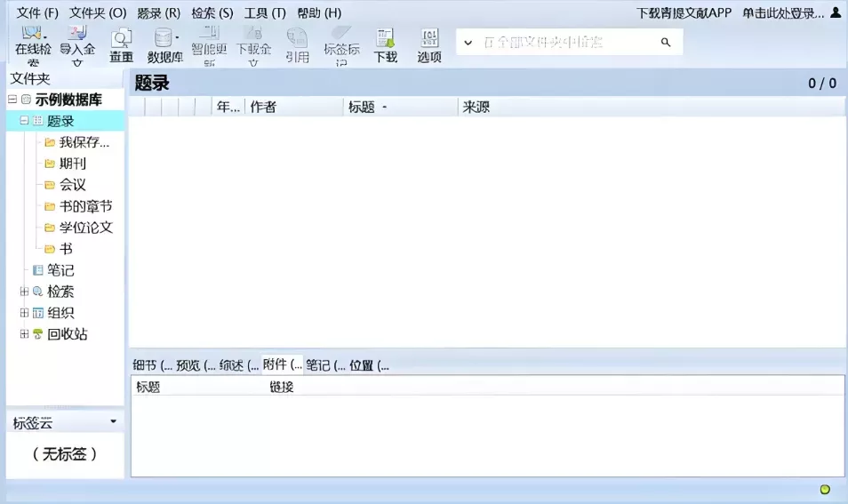Switch to the 预览 preview tab
Viewport: 848px width, 504px height.
(x=195, y=365)
